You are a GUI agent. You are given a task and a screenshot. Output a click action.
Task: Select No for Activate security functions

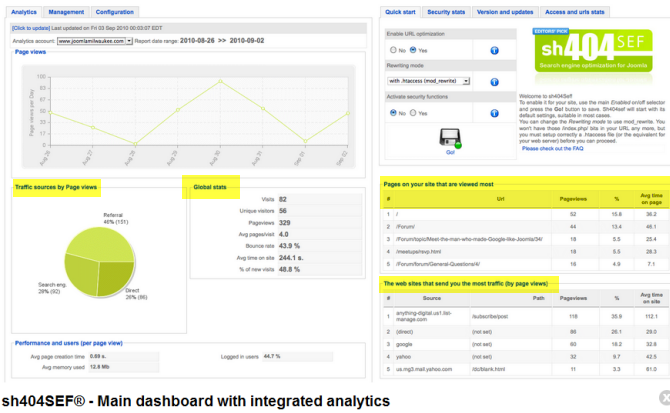(393, 113)
